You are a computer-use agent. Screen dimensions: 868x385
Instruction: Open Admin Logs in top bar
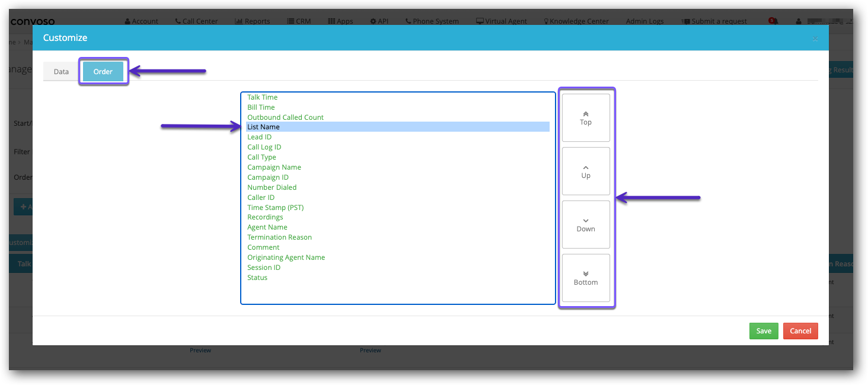(645, 21)
